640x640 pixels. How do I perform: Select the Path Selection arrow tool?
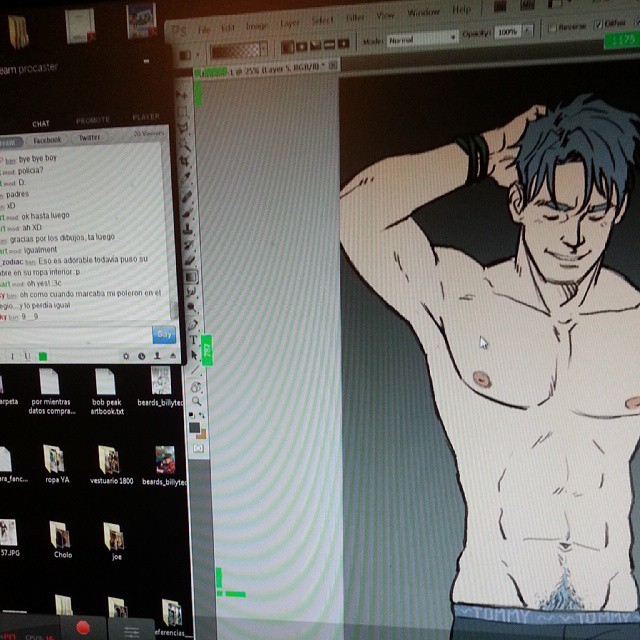[194, 356]
